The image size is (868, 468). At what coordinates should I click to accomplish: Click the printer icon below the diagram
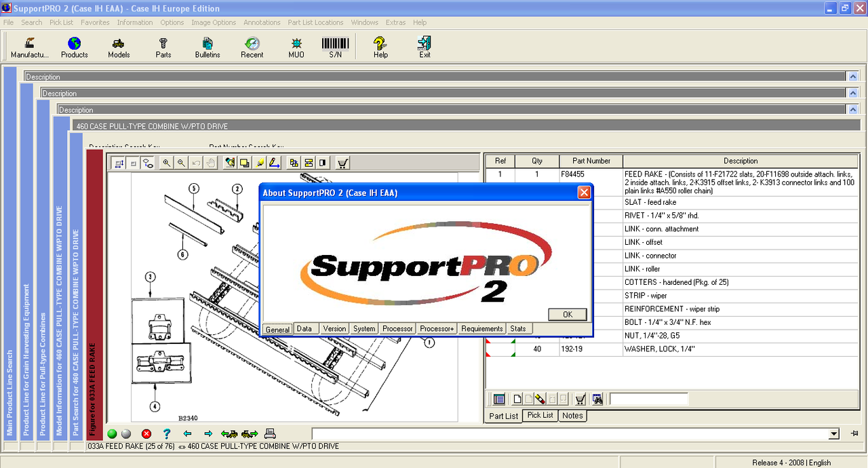point(270,433)
